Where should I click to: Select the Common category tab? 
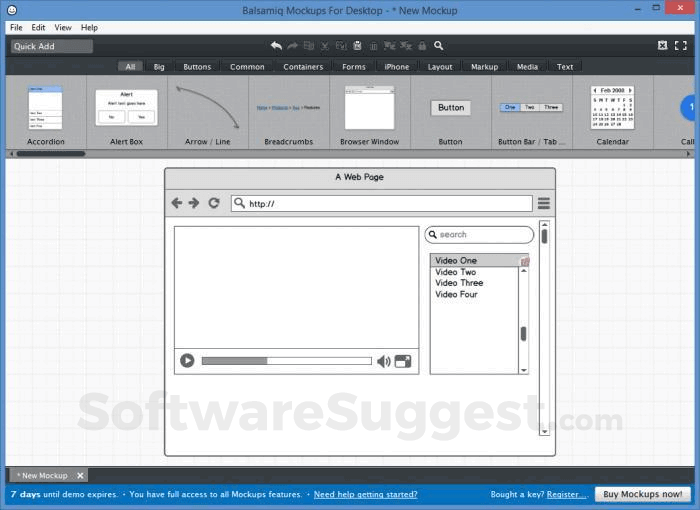click(247, 67)
